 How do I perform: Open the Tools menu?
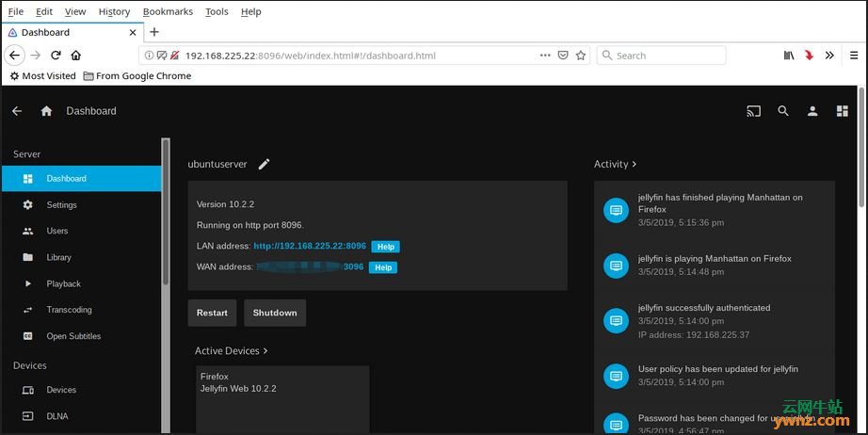[x=217, y=11]
